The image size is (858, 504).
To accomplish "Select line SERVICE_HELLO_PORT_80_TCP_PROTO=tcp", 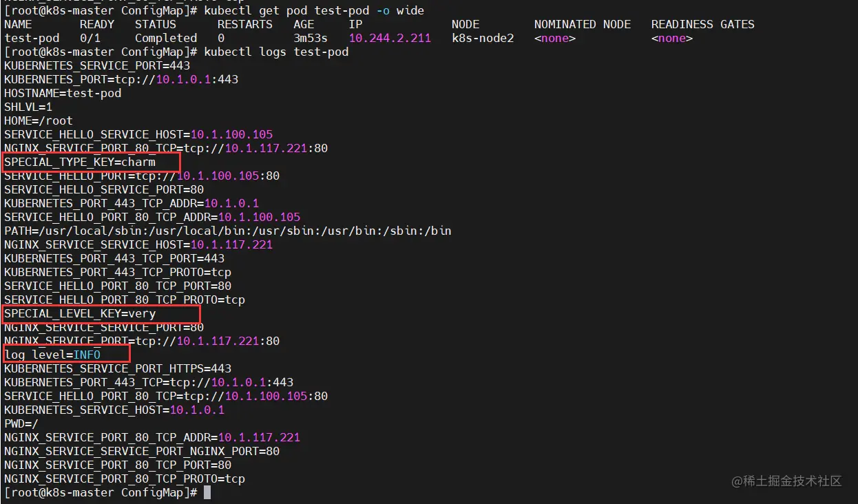I will click(x=125, y=300).
